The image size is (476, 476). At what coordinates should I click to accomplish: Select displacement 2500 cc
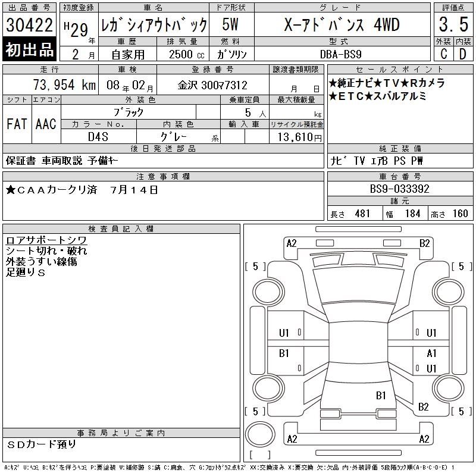pos(186,54)
